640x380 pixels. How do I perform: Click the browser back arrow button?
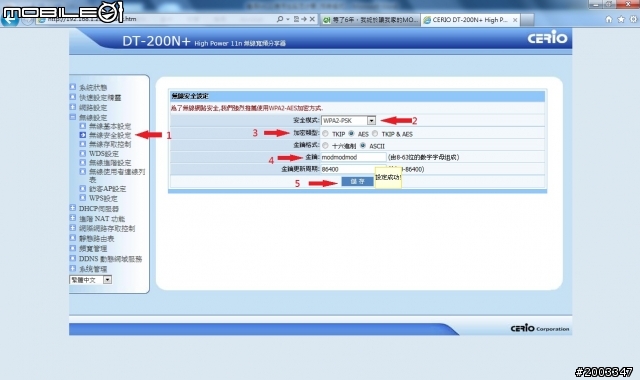pyautogui.click(x=10, y=20)
